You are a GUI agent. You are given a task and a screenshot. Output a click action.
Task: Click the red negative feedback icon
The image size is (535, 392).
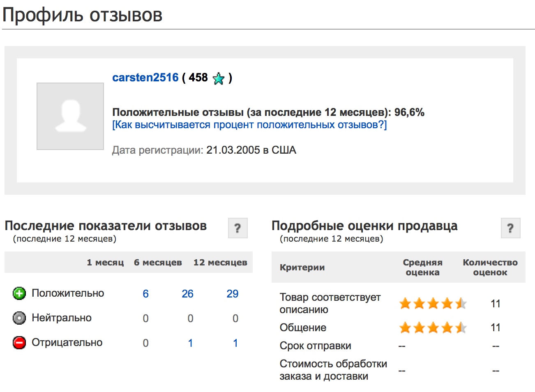(19, 343)
